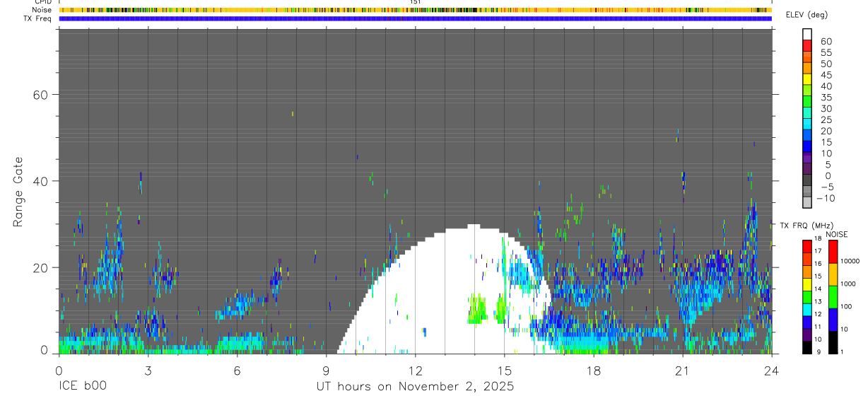Image resolution: width=868 pixels, height=401 pixels.
Task: Click the '1000' value on the NOISE scale
Action: [848, 284]
